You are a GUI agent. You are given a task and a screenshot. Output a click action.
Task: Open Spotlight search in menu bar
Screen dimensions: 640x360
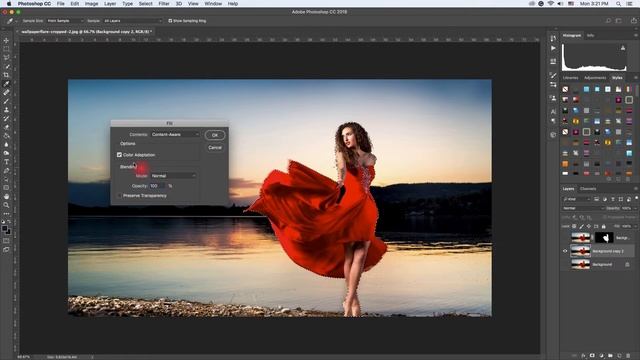coord(619,4)
